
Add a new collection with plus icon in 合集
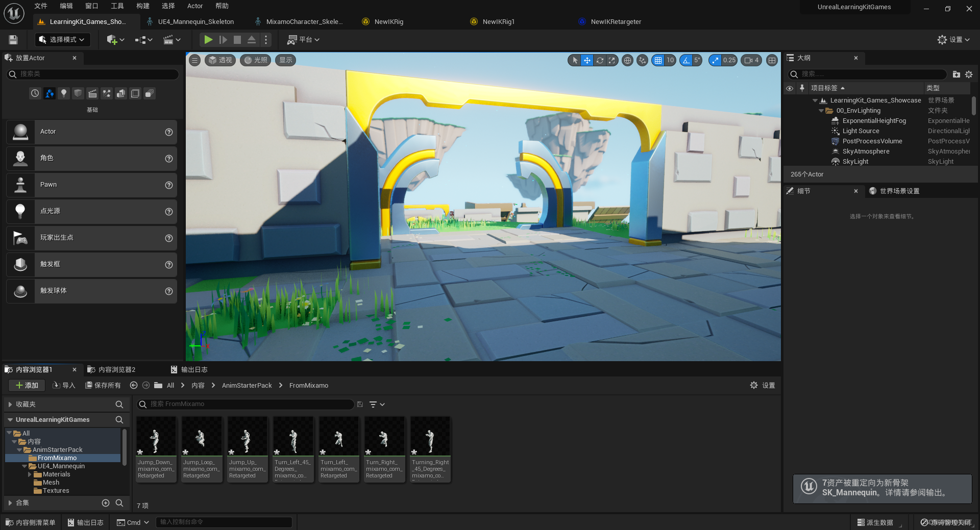coord(106,503)
